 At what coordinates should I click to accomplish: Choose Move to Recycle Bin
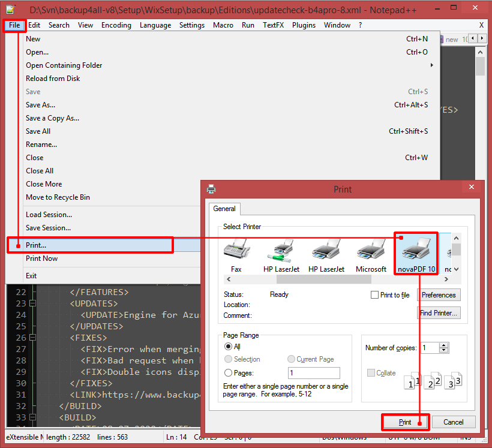pyautogui.click(x=104, y=197)
